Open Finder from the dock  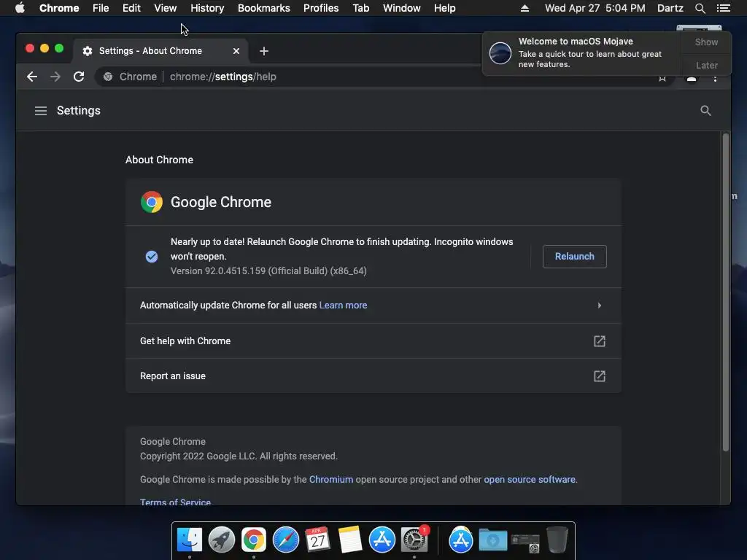coord(190,540)
